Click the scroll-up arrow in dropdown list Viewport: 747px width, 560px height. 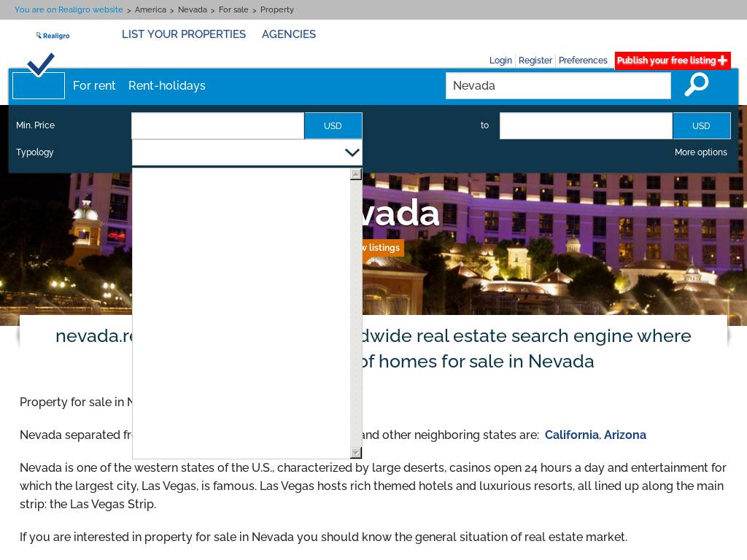[356, 174]
